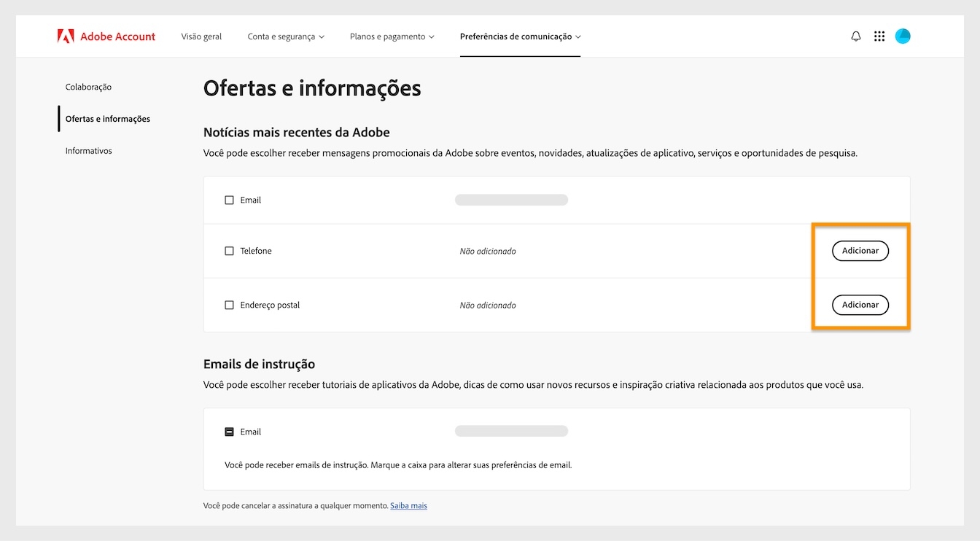Check the Telefone checkbox
Viewport: 980px width, 541px height.
point(229,250)
